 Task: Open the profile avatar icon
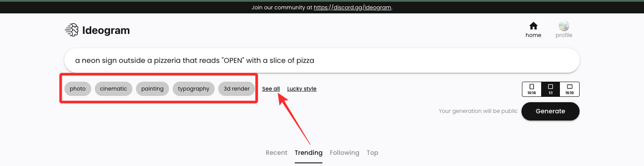pos(564,25)
